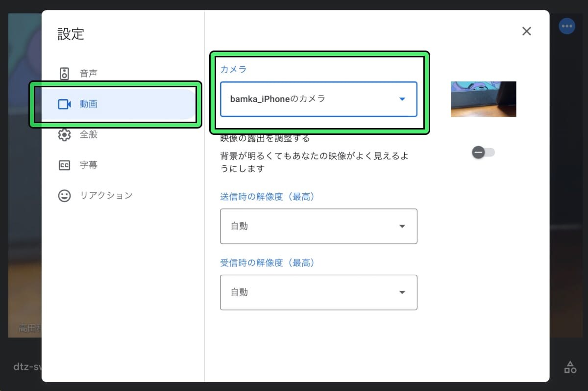The height and width of the screenshot is (391, 588).
Task: Click the gear icon beside 全般
Action: pos(64,134)
